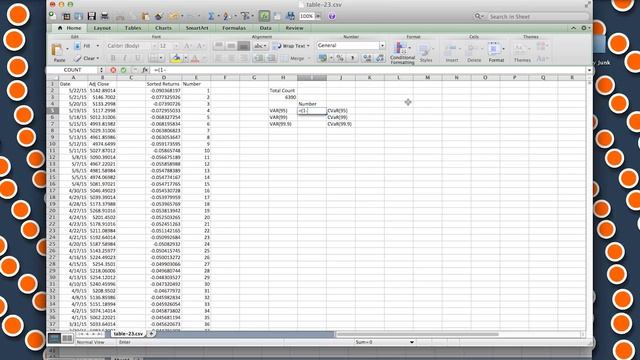The width and height of the screenshot is (640, 360).
Task: Toggle Center horizontal alignment
Action: 231,58
